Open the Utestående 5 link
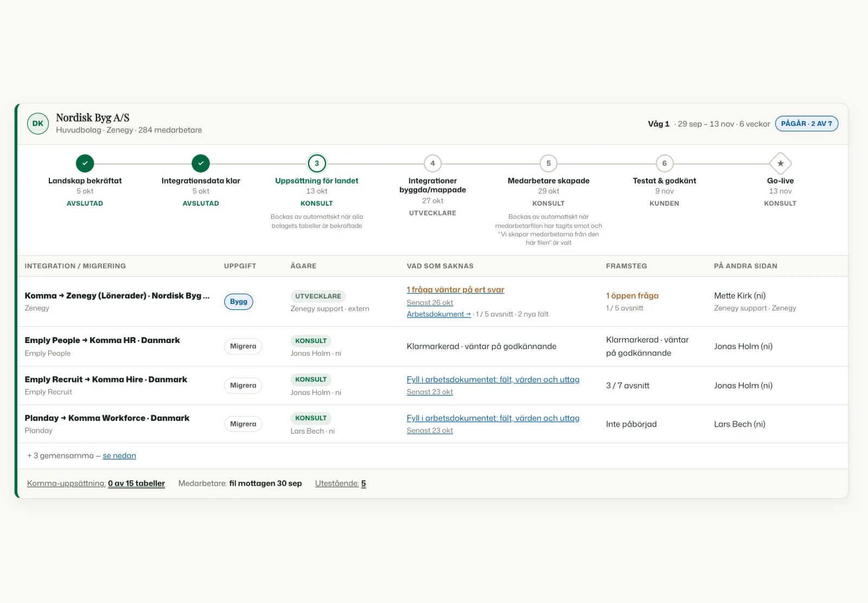This screenshot has width=868, height=603. (x=341, y=484)
